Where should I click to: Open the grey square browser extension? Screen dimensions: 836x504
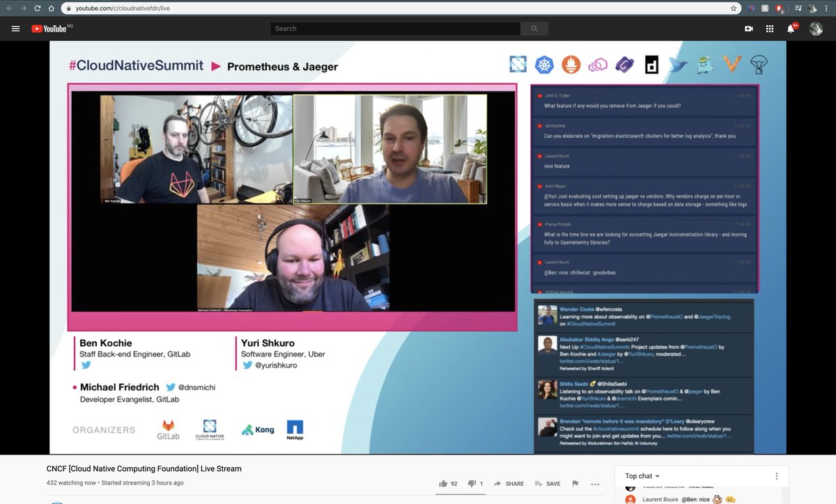[x=766, y=8]
